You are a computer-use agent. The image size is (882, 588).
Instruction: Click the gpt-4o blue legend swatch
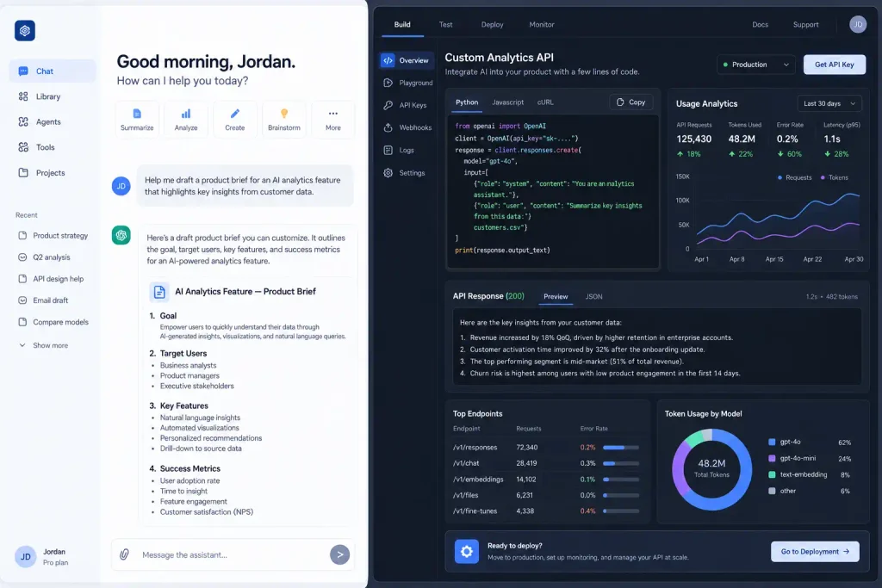pyautogui.click(x=772, y=442)
